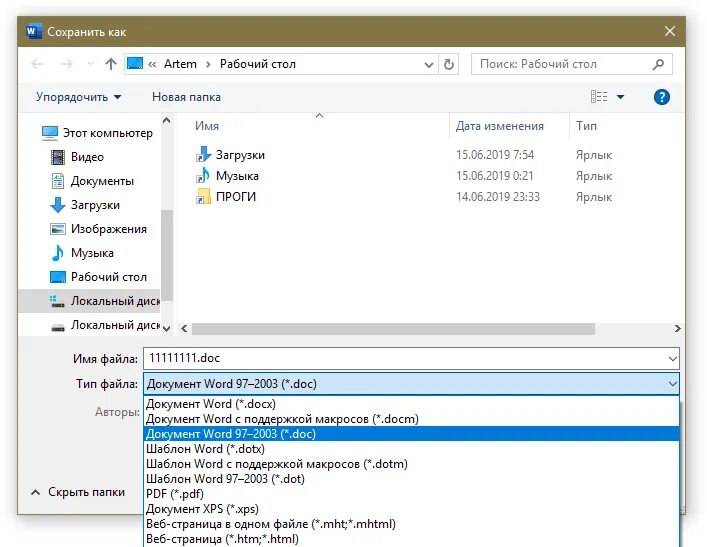
Task: Go forward using the right arrow
Action: (66, 64)
